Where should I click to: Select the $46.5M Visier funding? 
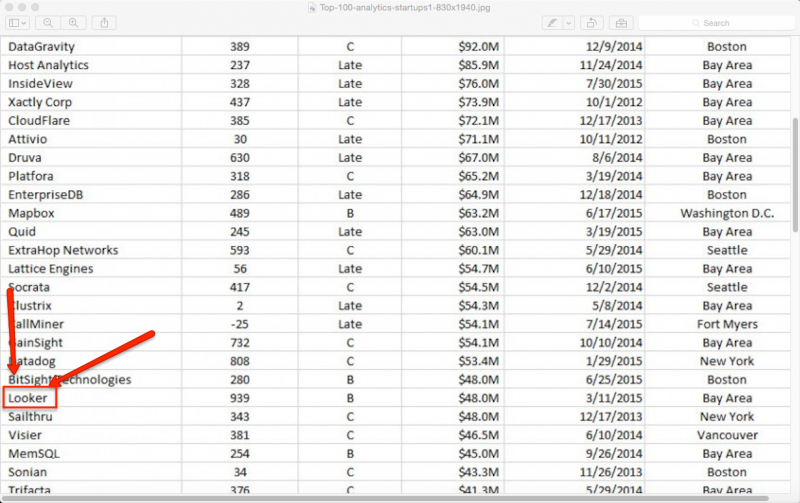point(479,435)
